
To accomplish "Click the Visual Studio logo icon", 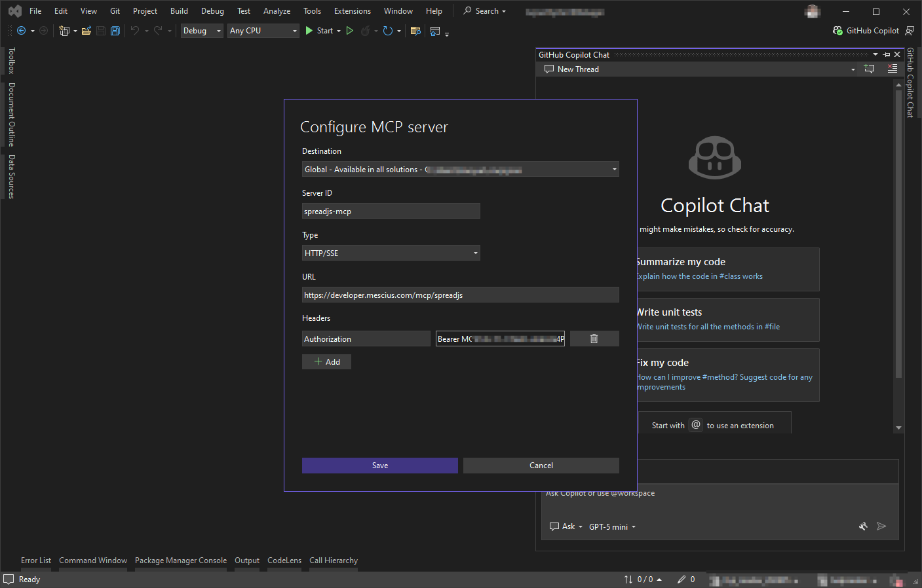I will click(x=15, y=11).
